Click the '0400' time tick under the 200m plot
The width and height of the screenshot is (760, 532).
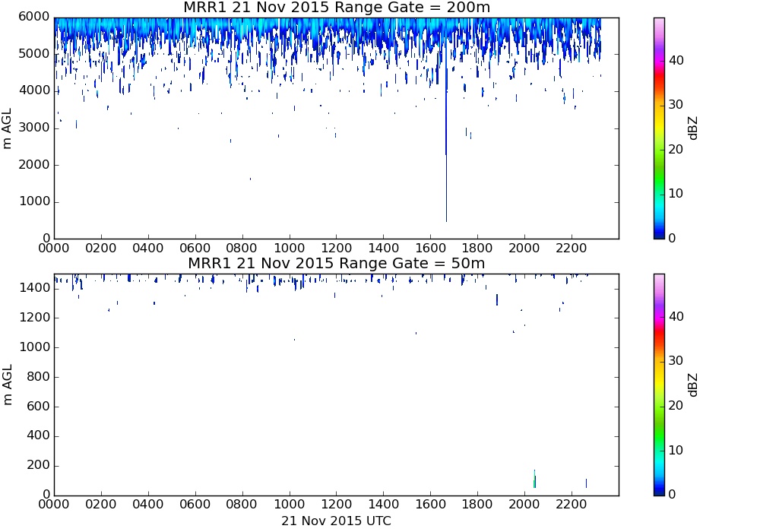(x=148, y=248)
